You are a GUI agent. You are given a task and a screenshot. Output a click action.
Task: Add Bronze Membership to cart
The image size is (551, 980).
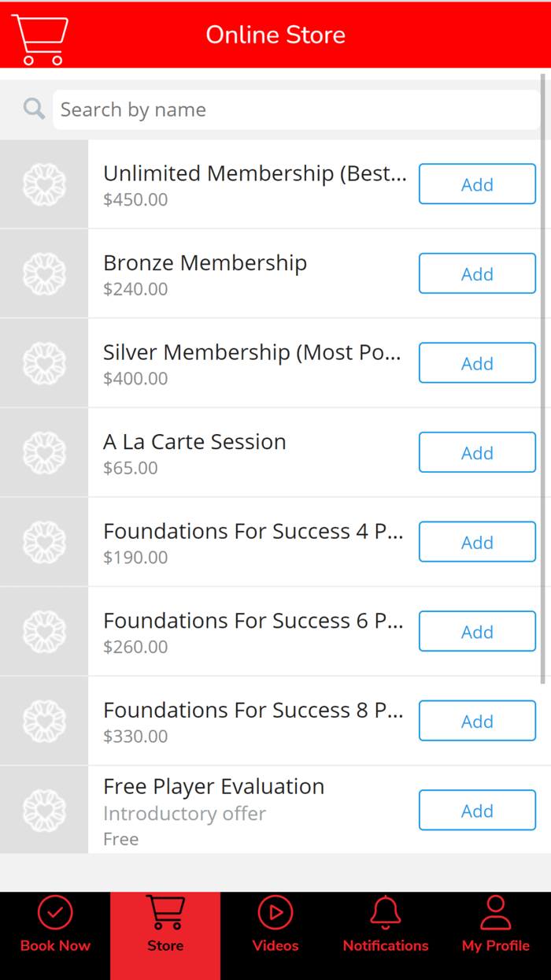tap(477, 273)
